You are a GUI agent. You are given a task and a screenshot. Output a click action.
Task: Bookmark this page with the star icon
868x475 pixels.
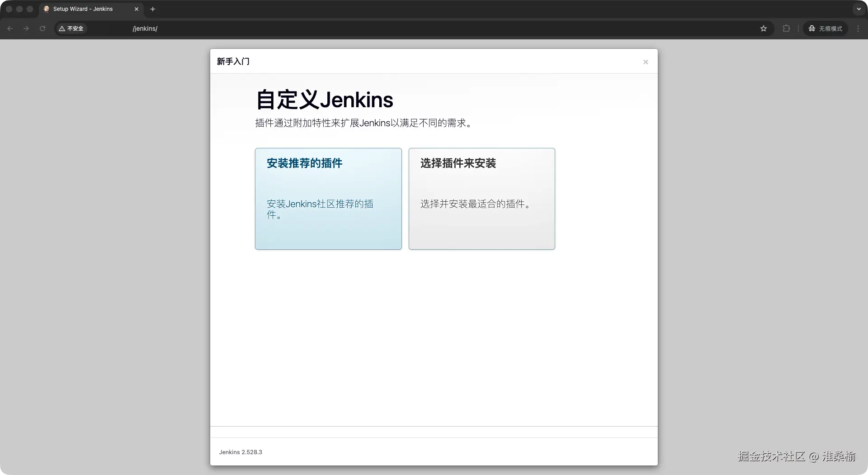[x=764, y=28]
